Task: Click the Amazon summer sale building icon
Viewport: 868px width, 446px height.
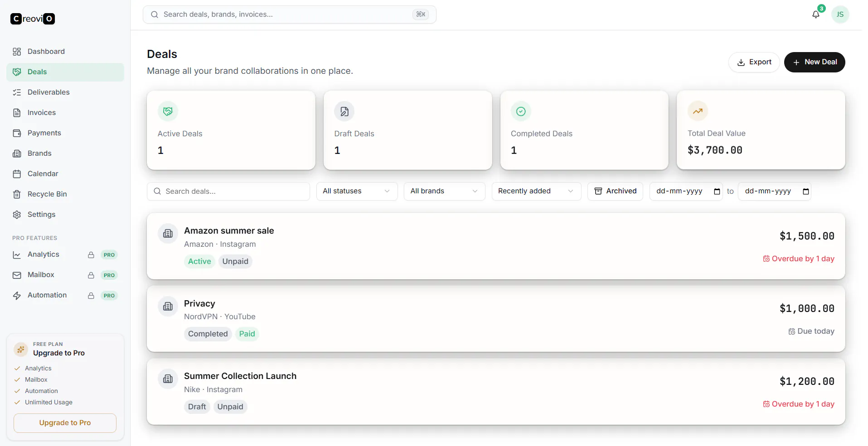Action: [x=168, y=234]
